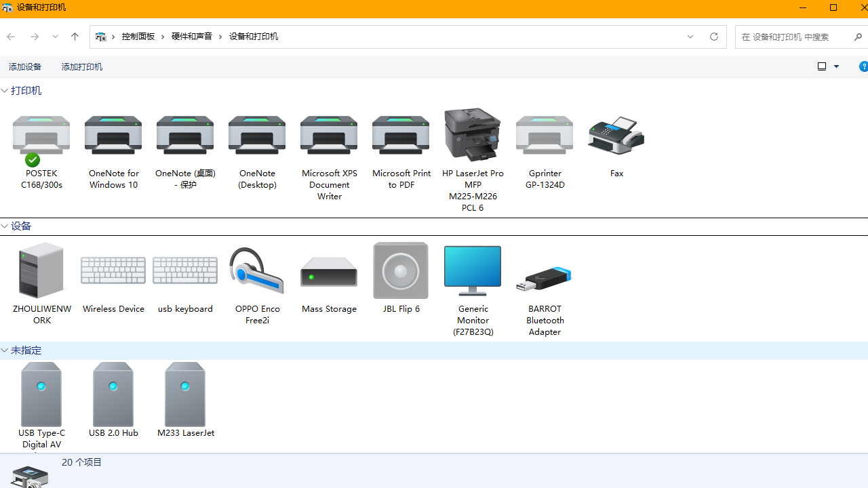The height and width of the screenshot is (488, 868).
Task: Click the back navigation arrow
Action: click(11, 37)
